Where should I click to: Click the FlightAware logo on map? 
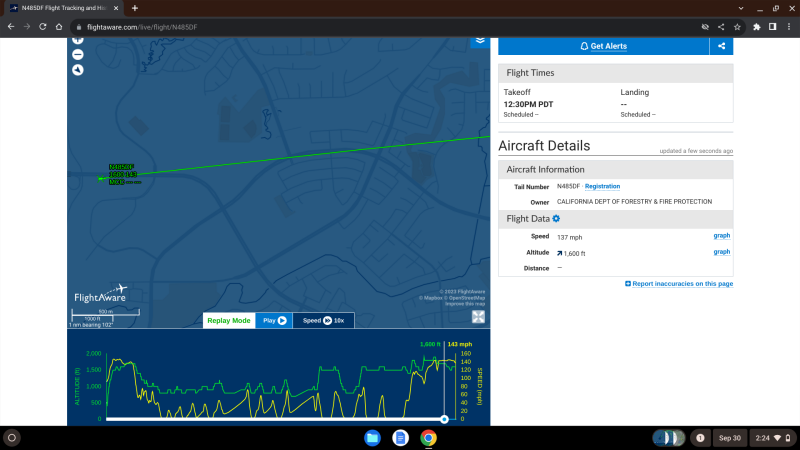(101, 294)
